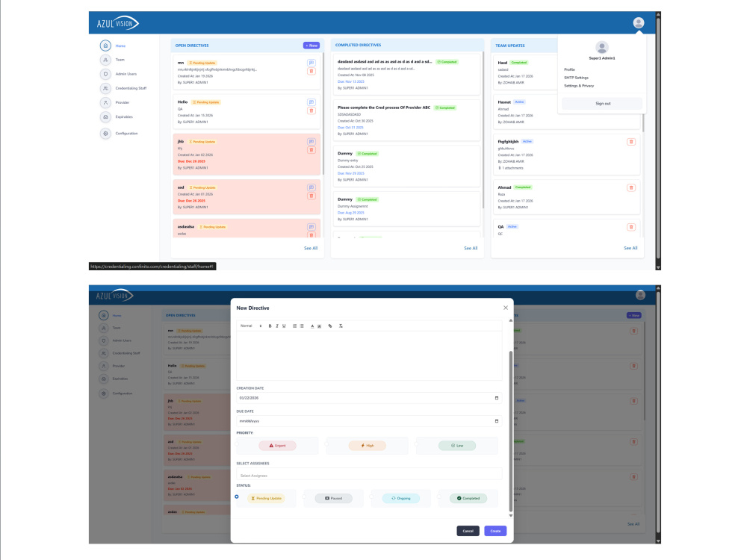The height and width of the screenshot is (560, 747).
Task: Open Due Date calendar picker
Action: tap(497, 421)
